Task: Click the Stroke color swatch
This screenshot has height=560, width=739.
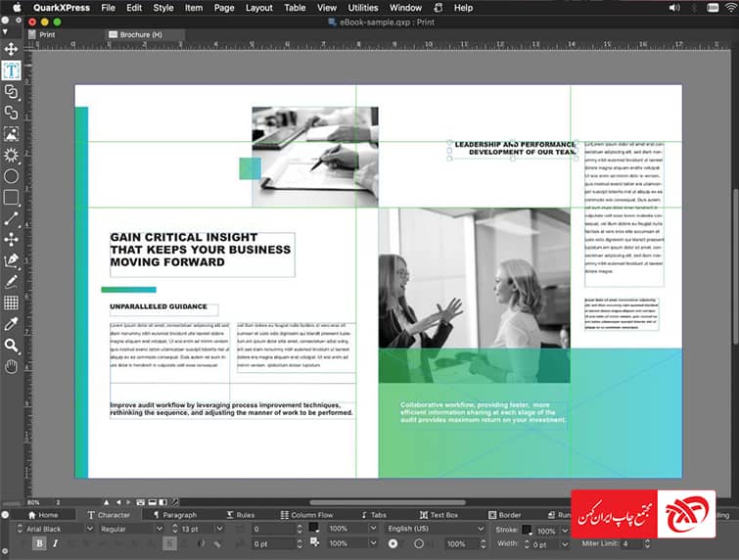Action: coord(527,530)
